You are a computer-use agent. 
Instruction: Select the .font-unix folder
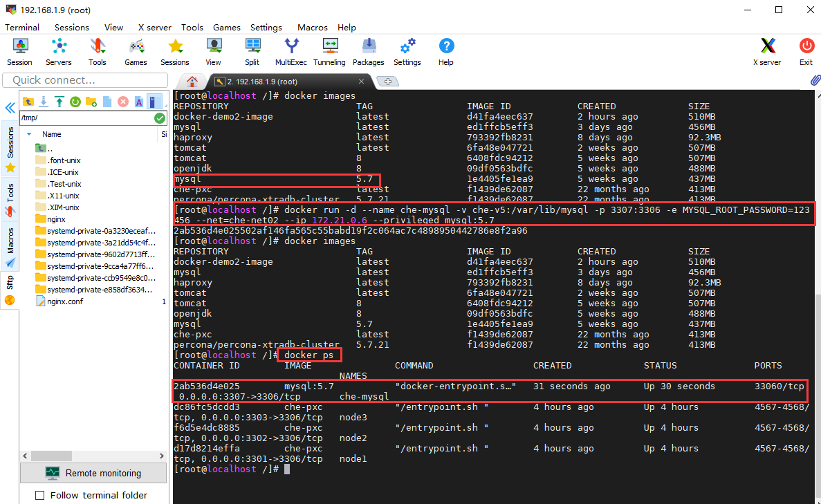(58, 160)
